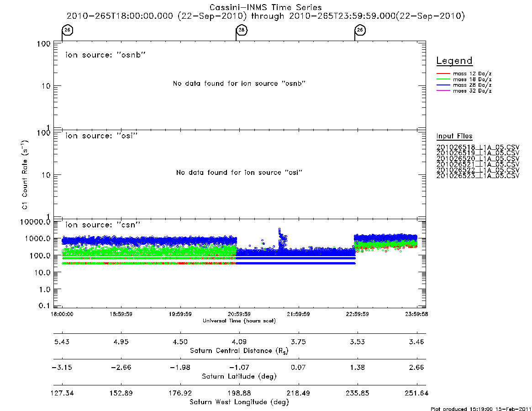Click the timeline marker labeled 28
Image resolution: width=532 pixels, height=411 pixels.
point(241,30)
